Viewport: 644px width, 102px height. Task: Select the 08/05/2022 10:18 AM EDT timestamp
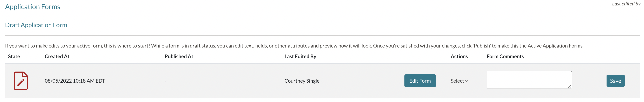point(75,81)
